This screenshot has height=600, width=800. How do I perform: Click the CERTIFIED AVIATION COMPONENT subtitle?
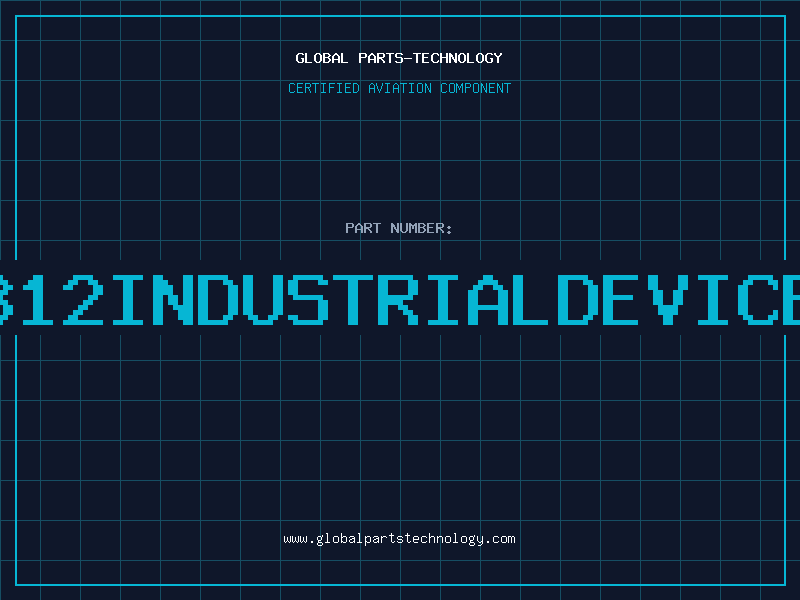(399, 88)
